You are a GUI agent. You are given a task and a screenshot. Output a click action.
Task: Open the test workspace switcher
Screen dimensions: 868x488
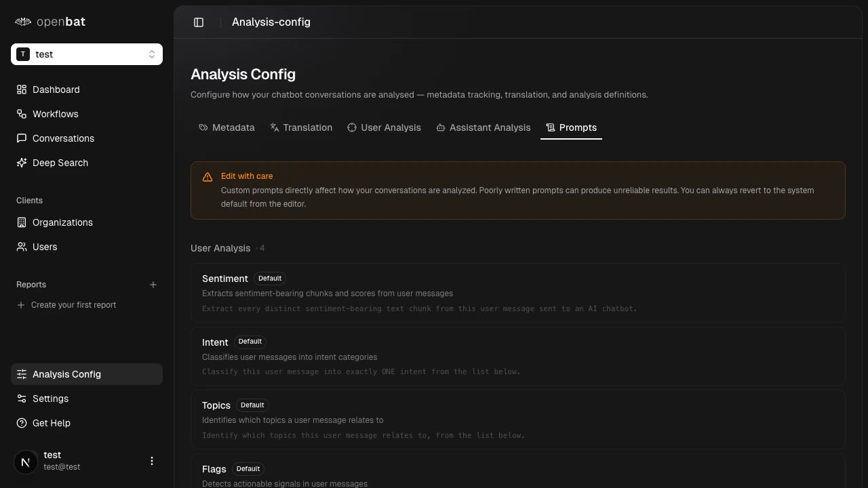pyautogui.click(x=86, y=54)
